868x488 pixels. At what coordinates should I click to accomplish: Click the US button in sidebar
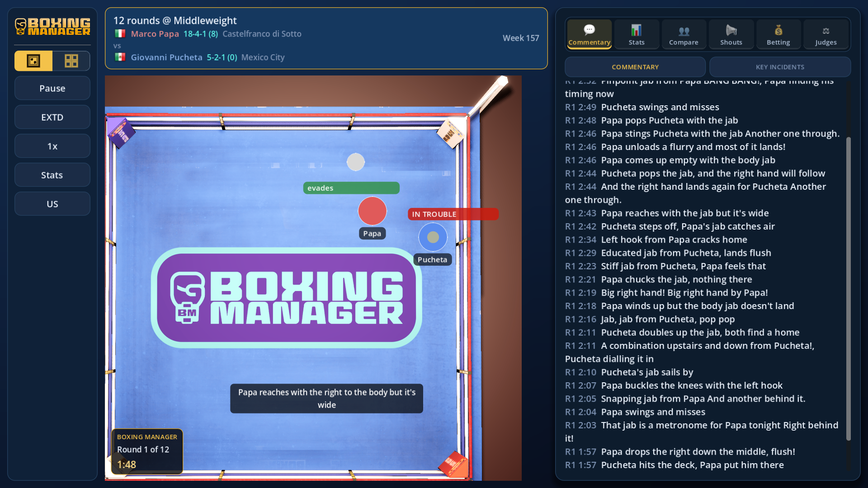pos(52,204)
